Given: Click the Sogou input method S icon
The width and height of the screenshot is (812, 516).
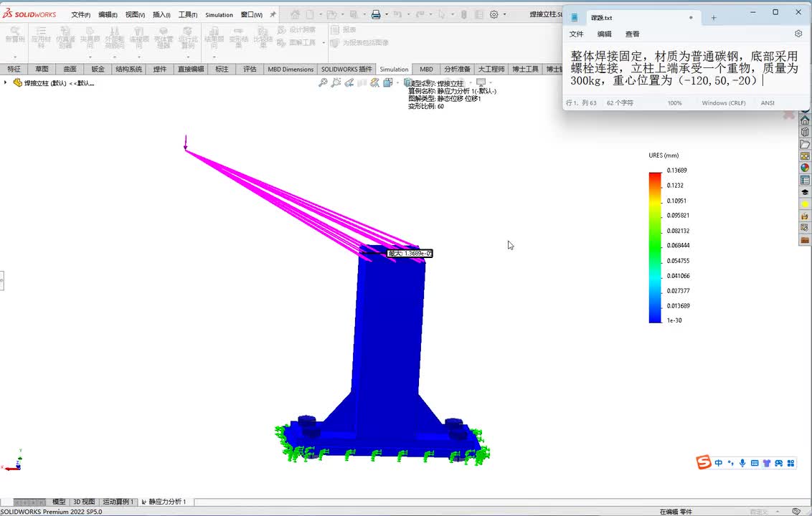Looking at the screenshot, I should tap(704, 463).
